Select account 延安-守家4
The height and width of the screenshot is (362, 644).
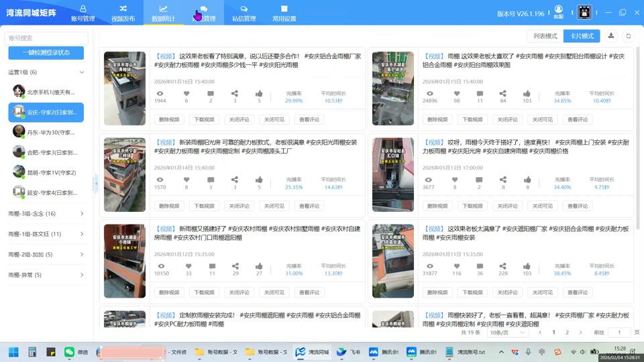[x=46, y=192]
